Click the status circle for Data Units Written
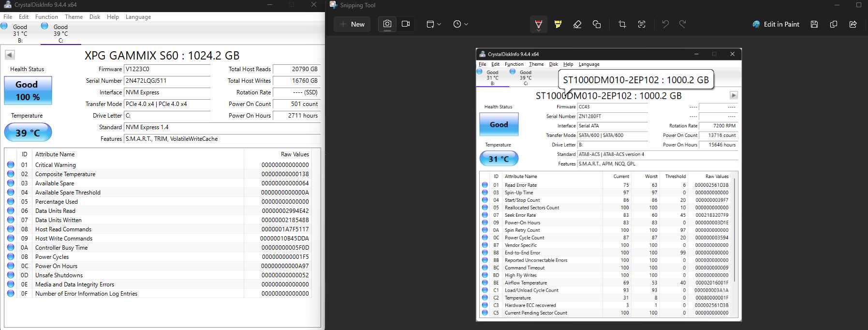The image size is (868, 330). (x=11, y=220)
